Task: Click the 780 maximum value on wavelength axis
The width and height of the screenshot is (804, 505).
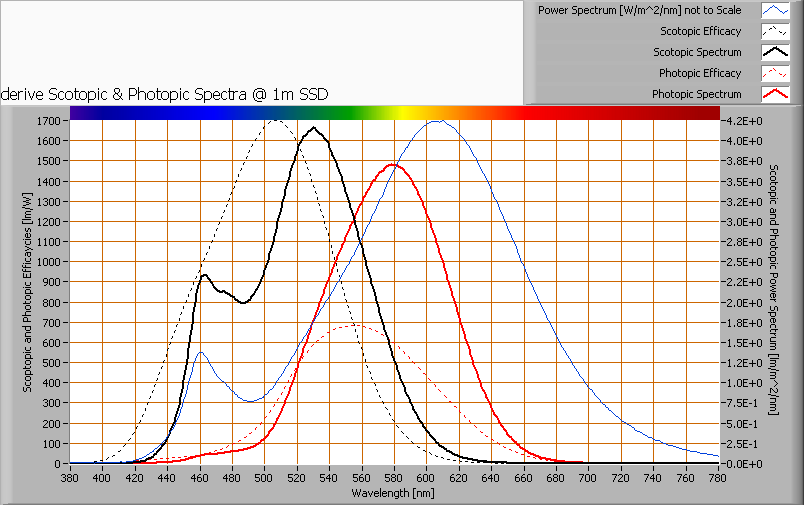Action: (x=718, y=478)
